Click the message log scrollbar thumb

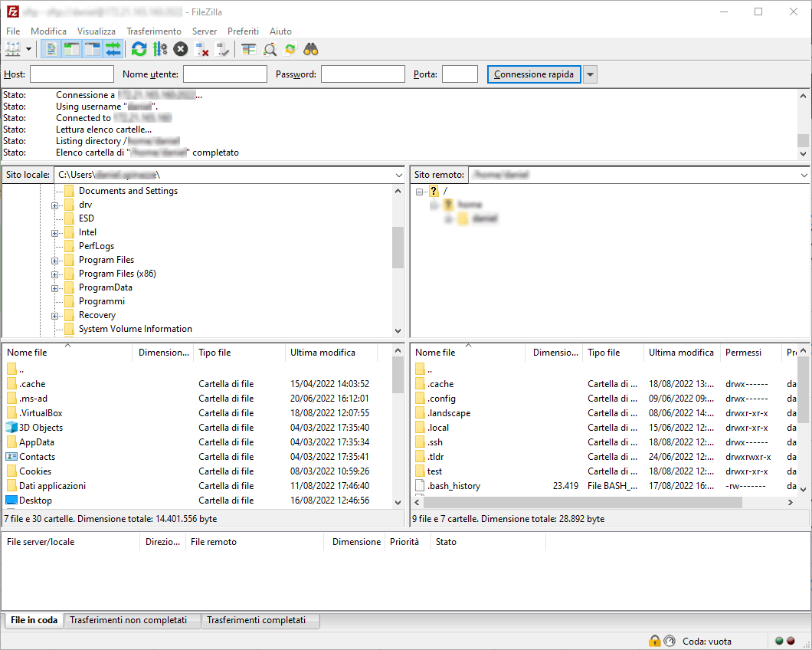803,140
